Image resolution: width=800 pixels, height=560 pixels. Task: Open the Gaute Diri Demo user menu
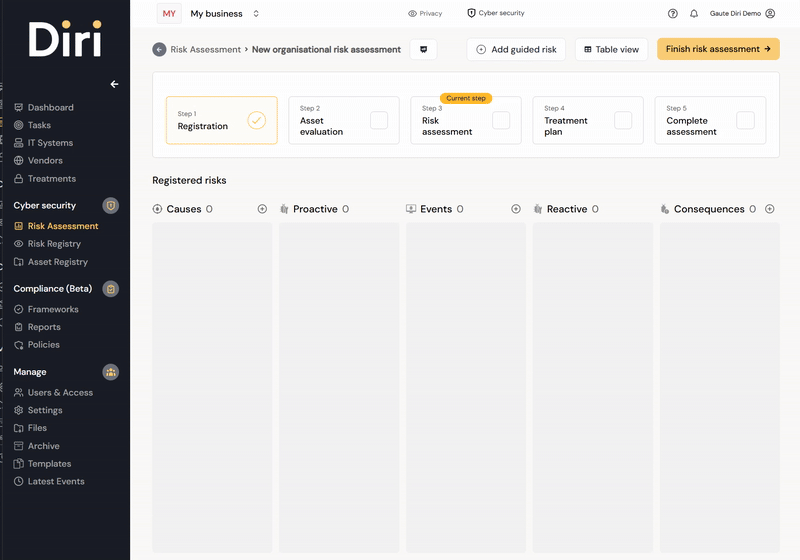tap(742, 14)
